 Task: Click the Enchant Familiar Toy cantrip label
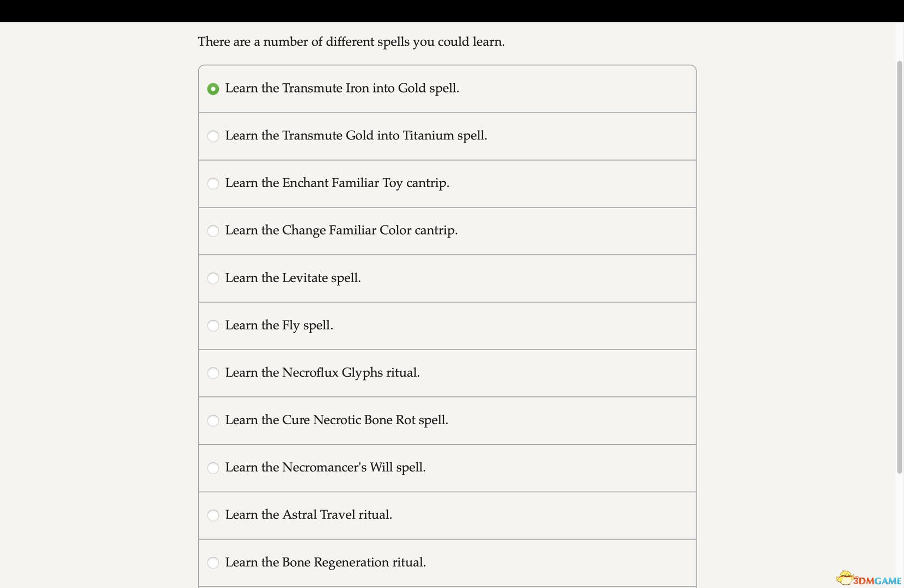[337, 183]
